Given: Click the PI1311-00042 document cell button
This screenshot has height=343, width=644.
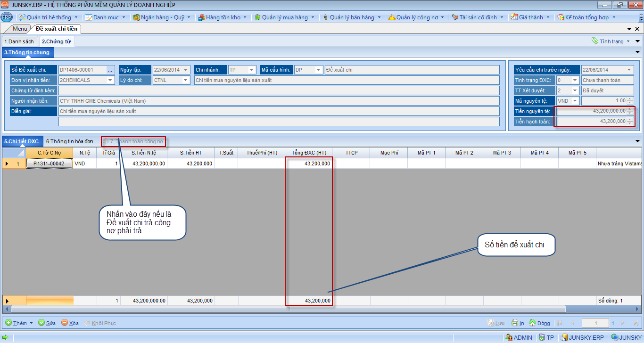Looking at the screenshot, I should [49, 163].
